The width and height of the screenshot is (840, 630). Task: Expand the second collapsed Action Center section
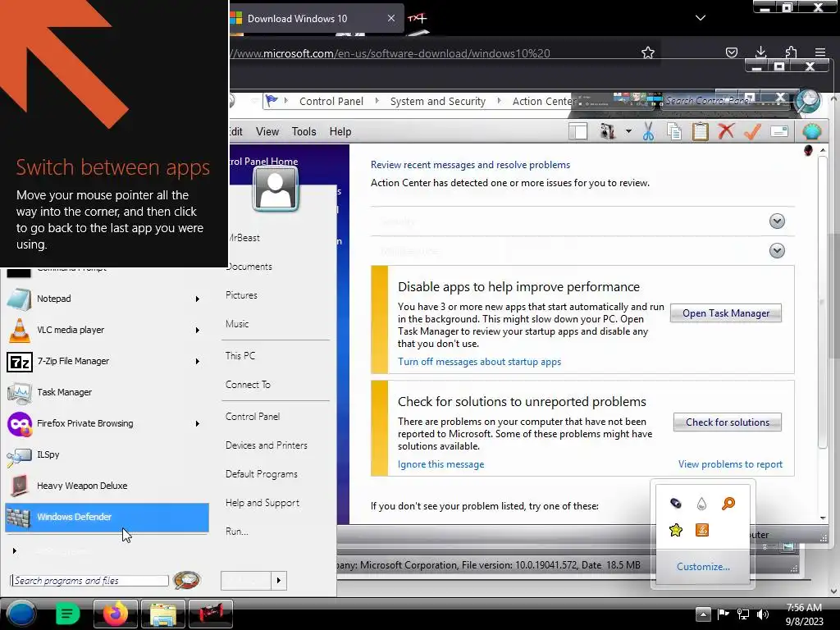(x=777, y=251)
